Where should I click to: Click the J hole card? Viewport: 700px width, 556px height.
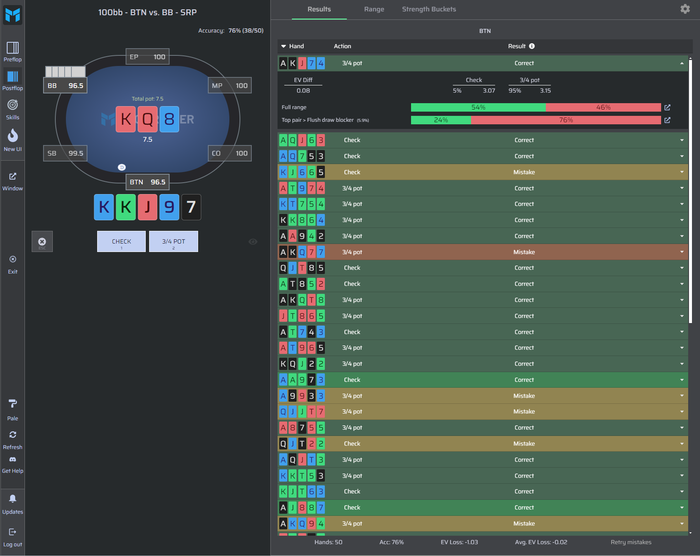click(x=147, y=207)
